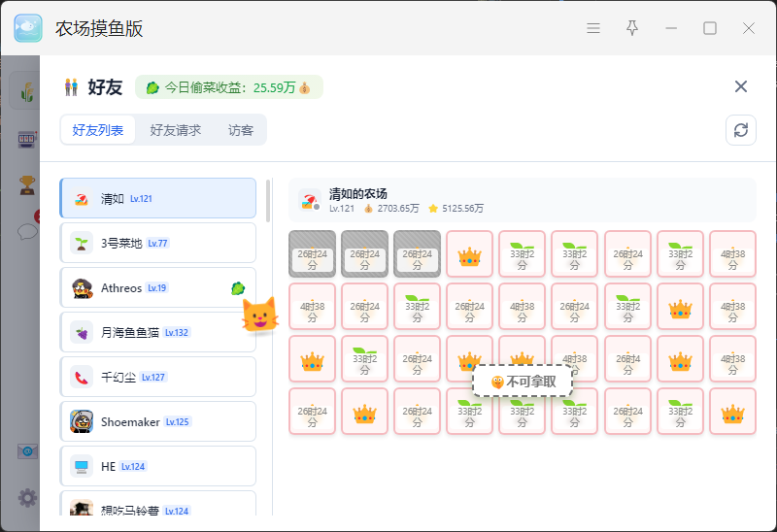
Task: Click the friends list vertical scrollbar
Action: 268,201
